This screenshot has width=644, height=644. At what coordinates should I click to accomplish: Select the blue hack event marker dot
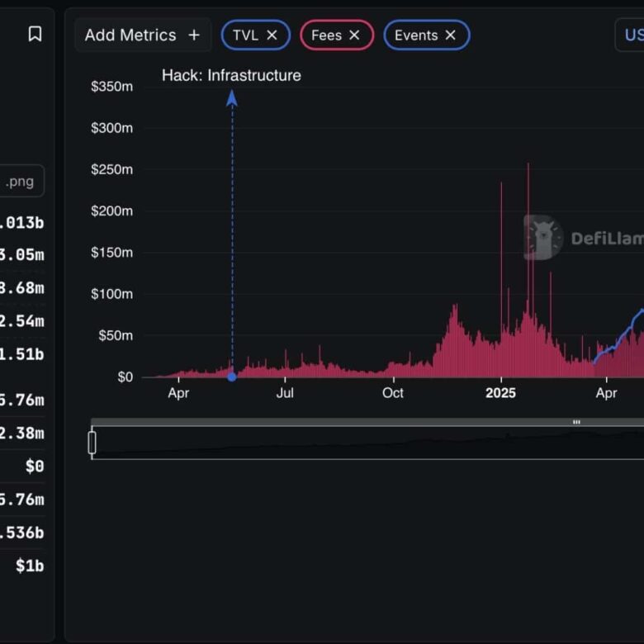tap(232, 376)
